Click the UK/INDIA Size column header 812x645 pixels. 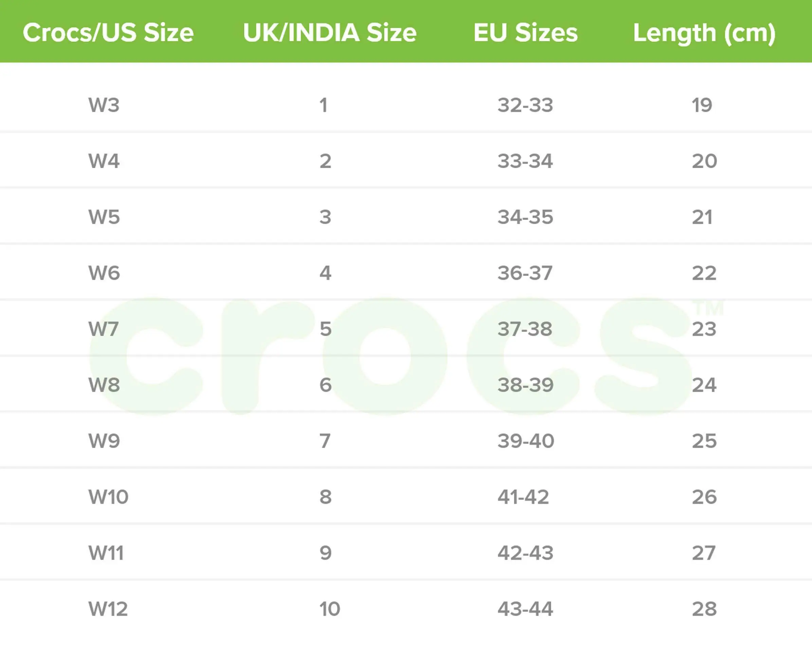point(329,32)
